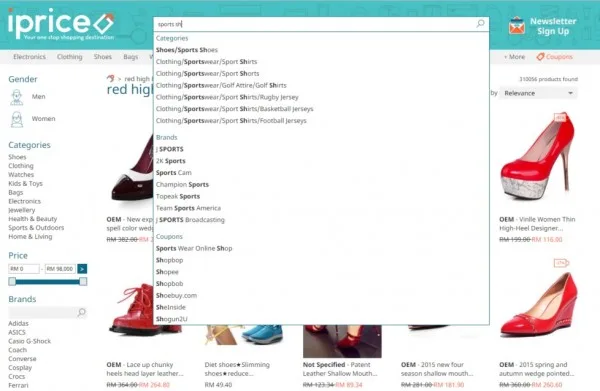Filter by Jewellery category
This screenshot has height=391, width=600.
[x=22, y=210]
